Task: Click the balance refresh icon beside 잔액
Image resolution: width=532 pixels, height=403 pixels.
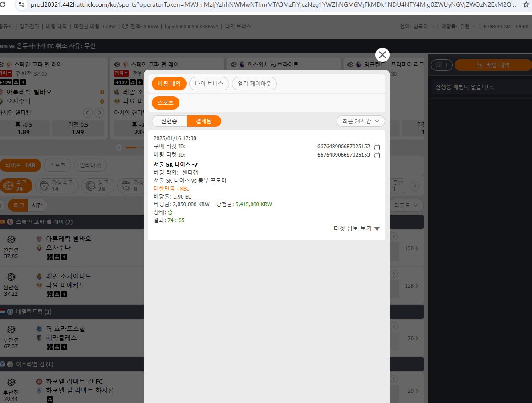Action: coord(125,27)
